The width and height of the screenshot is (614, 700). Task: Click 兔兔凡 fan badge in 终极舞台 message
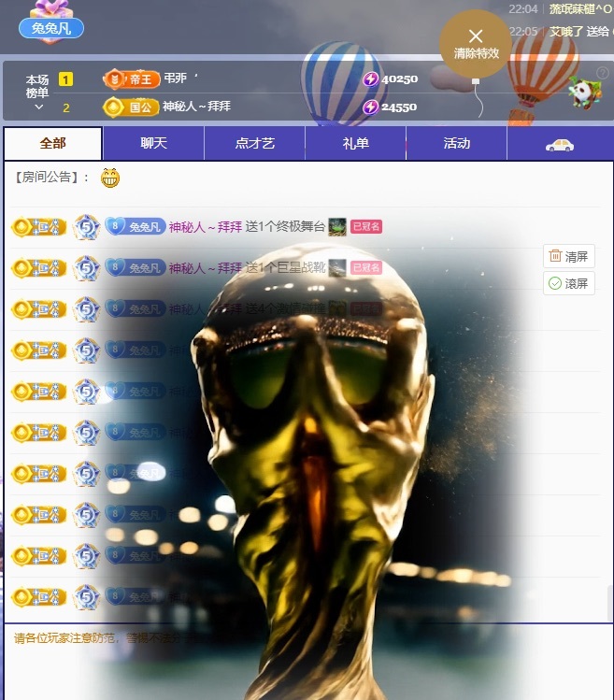click(136, 227)
